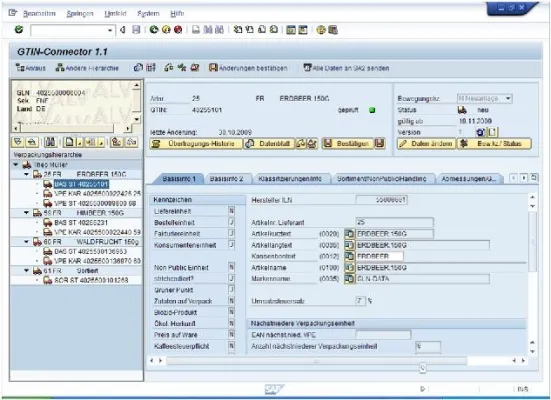Viewport: 551px width, 400px height.
Task: Click the document icon beside Version field
Action: click(492, 132)
